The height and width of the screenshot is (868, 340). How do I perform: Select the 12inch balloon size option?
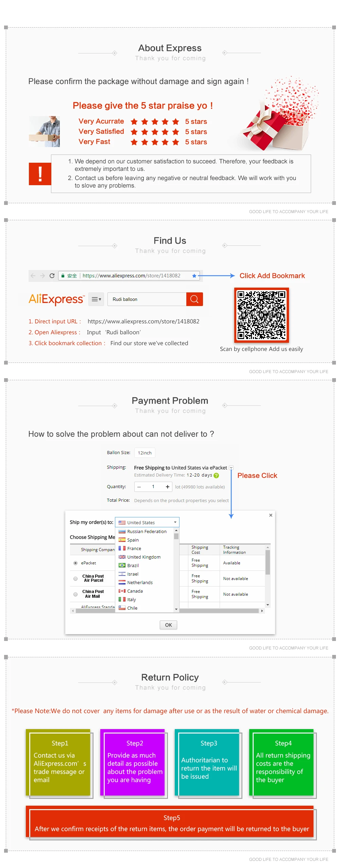click(x=145, y=453)
